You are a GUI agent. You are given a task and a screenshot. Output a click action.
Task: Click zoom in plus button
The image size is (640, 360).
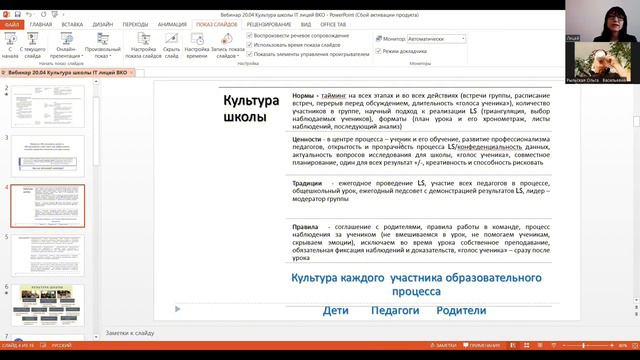(612, 345)
